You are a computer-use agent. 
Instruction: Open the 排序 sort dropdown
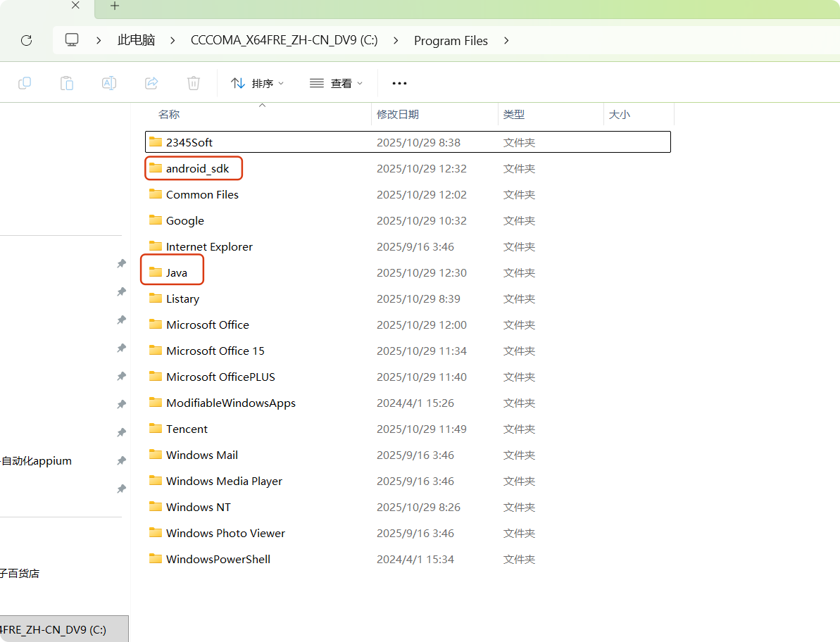[x=257, y=83]
